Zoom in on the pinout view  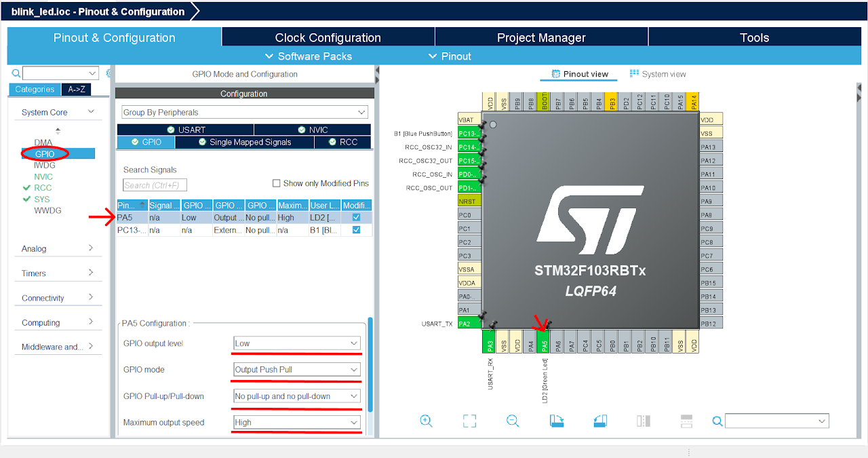pos(426,421)
